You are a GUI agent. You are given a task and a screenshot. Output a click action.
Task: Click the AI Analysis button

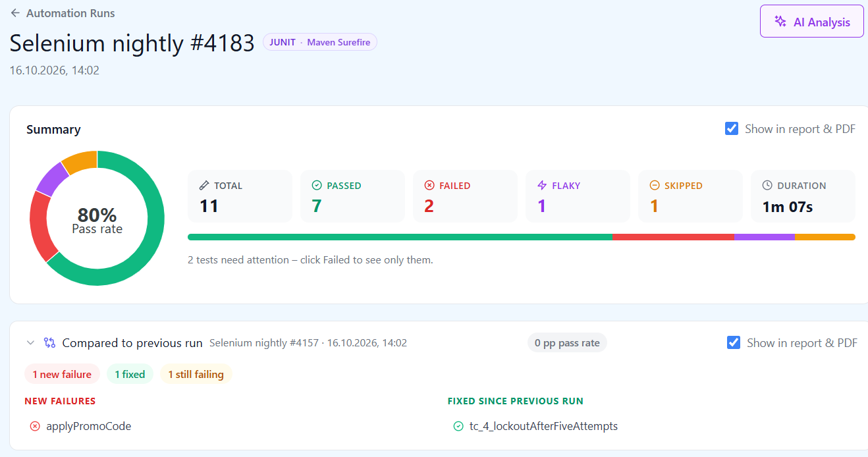[x=811, y=22]
